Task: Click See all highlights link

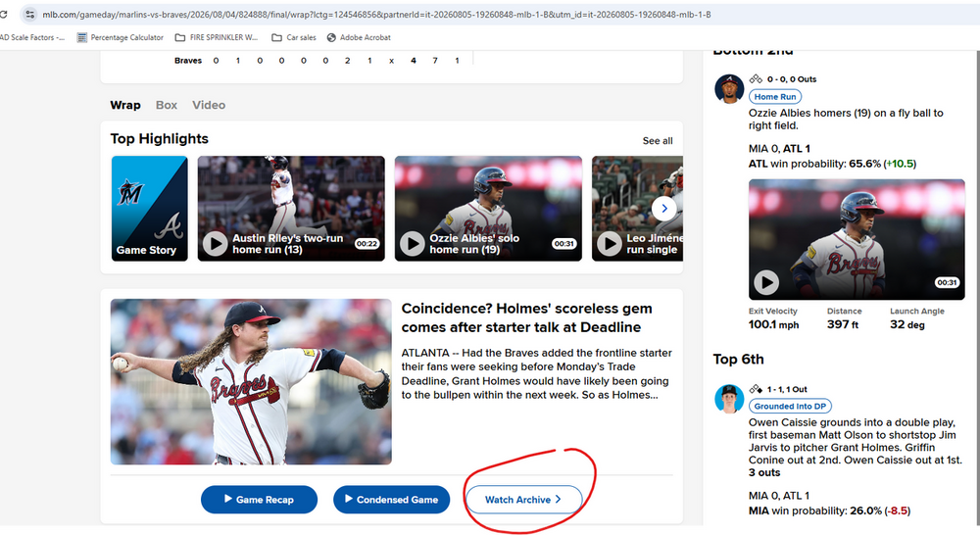Action: pos(658,141)
